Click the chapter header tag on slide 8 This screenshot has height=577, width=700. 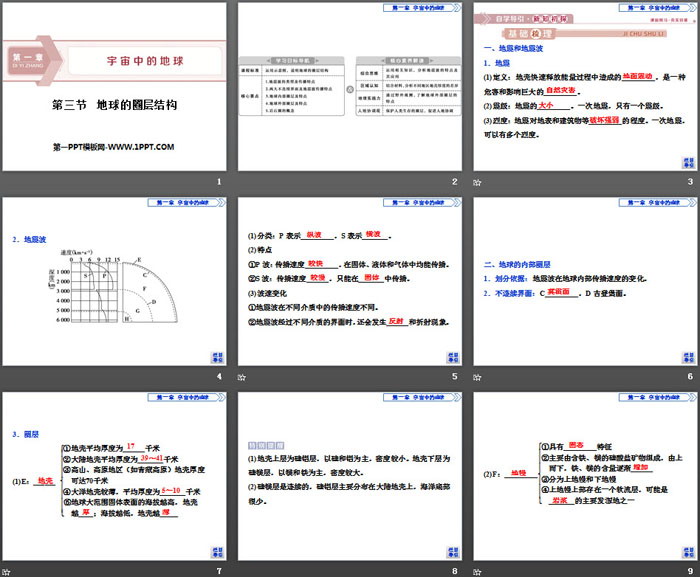coord(422,397)
